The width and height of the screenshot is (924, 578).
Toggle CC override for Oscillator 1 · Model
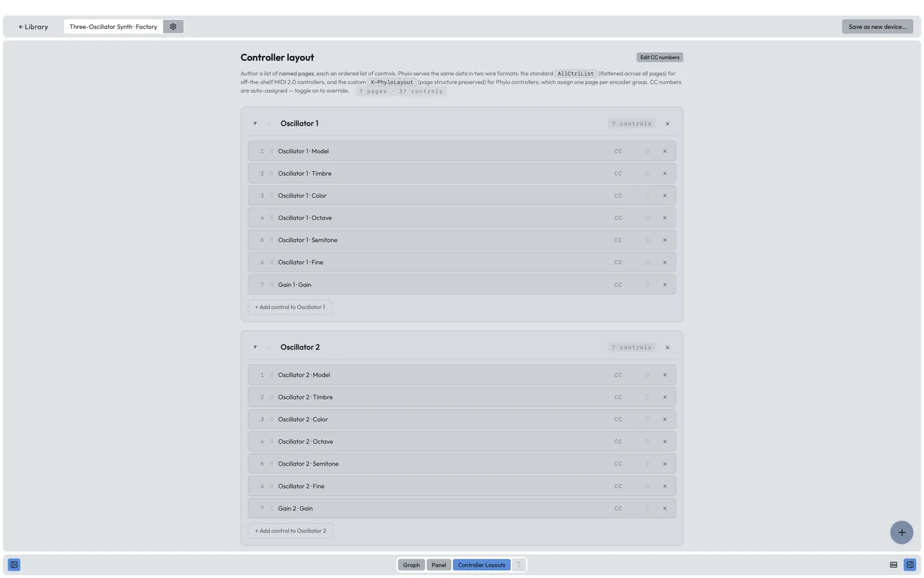point(618,152)
